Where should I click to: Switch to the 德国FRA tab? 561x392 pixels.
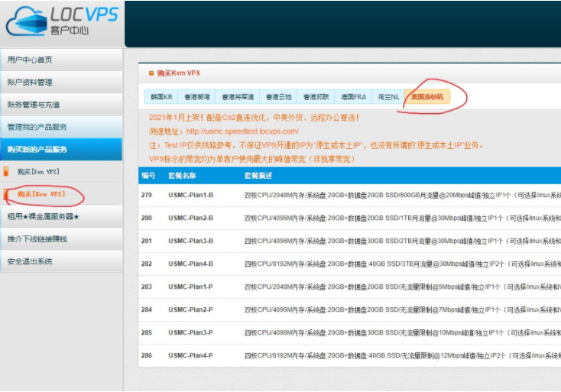(353, 97)
